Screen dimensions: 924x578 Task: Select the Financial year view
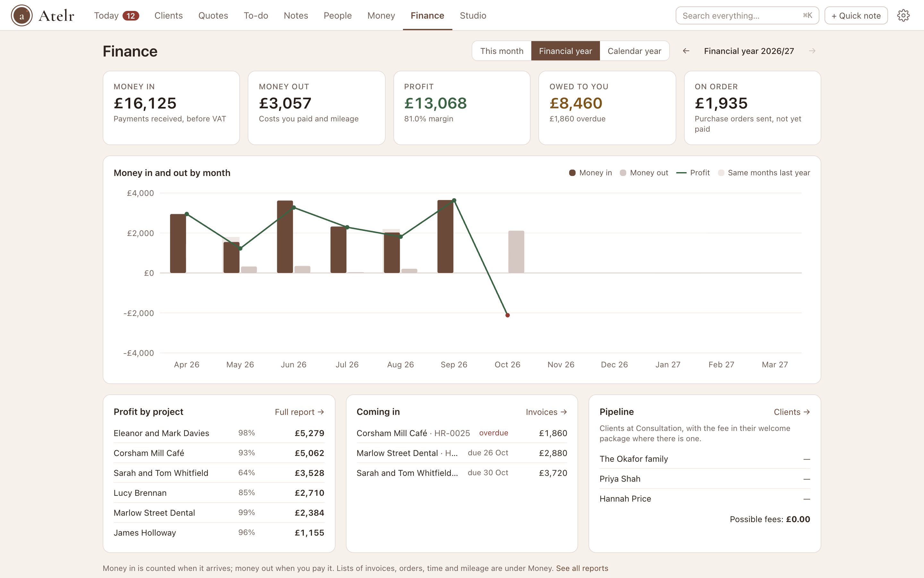[565, 51]
